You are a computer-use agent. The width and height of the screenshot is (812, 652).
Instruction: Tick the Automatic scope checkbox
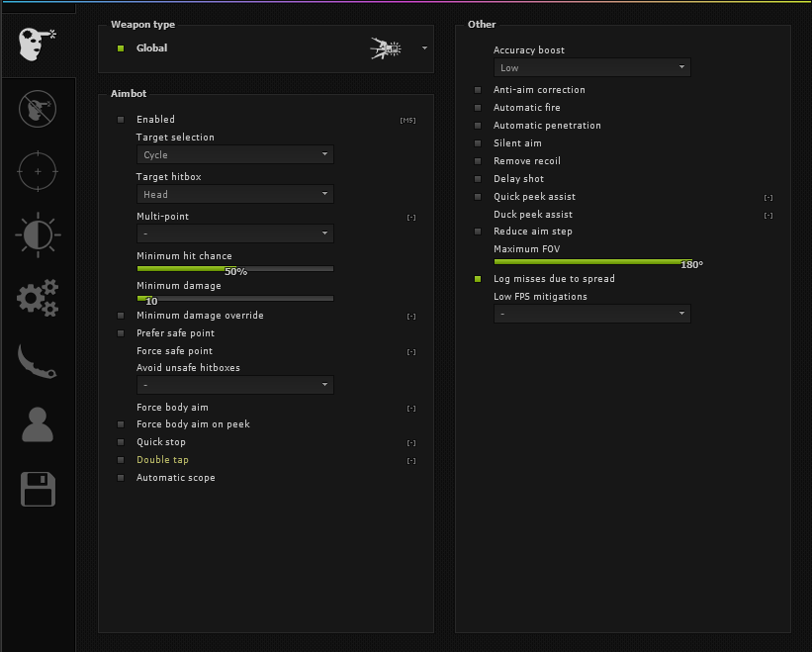121,478
